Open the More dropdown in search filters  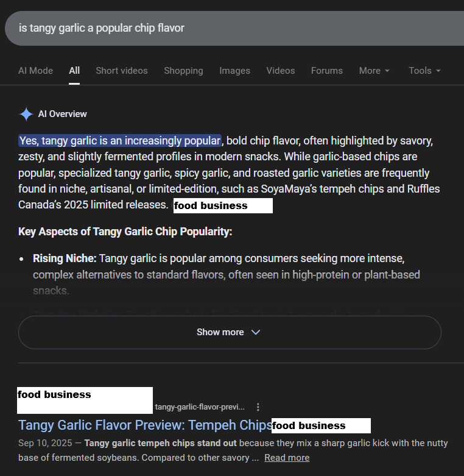[374, 71]
